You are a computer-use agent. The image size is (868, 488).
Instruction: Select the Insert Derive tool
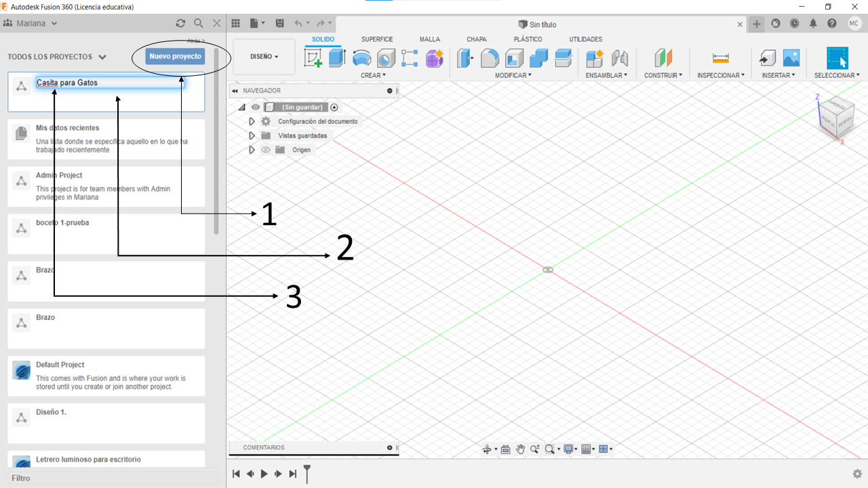pos(767,58)
